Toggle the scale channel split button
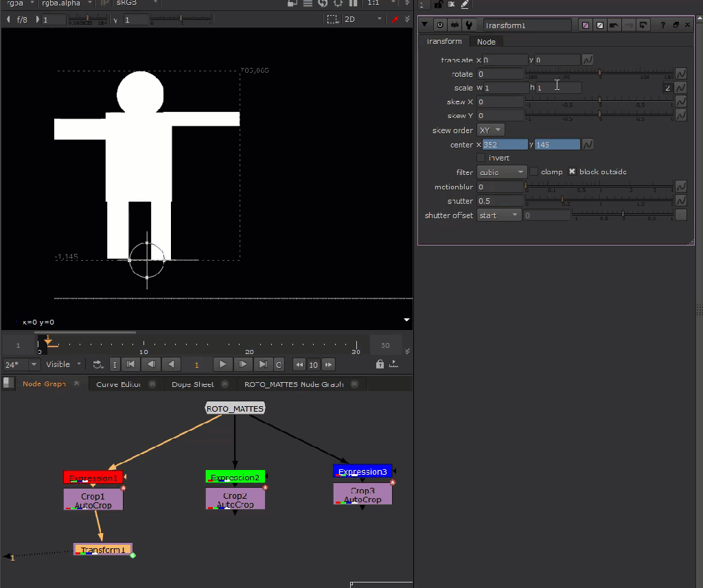Viewport: 703px width, 588px height. click(x=667, y=88)
